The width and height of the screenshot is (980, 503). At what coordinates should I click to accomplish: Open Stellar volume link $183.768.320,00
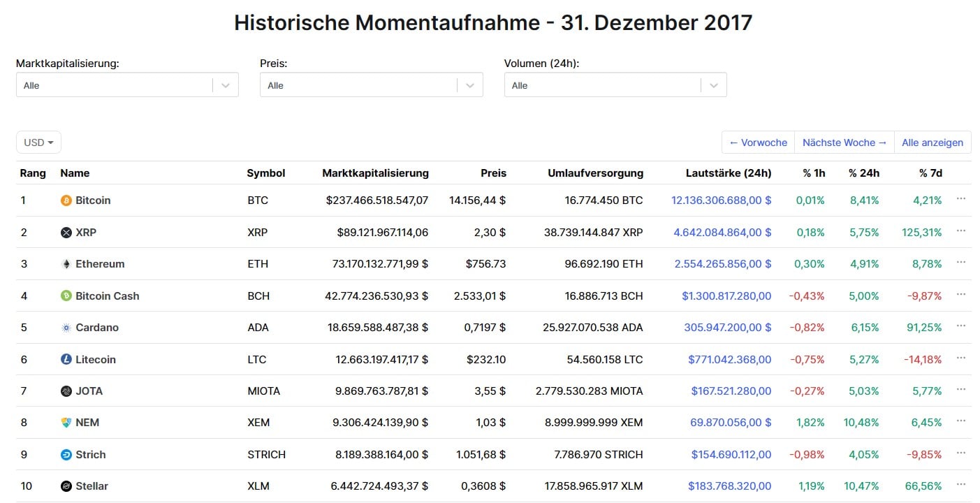pos(730,486)
